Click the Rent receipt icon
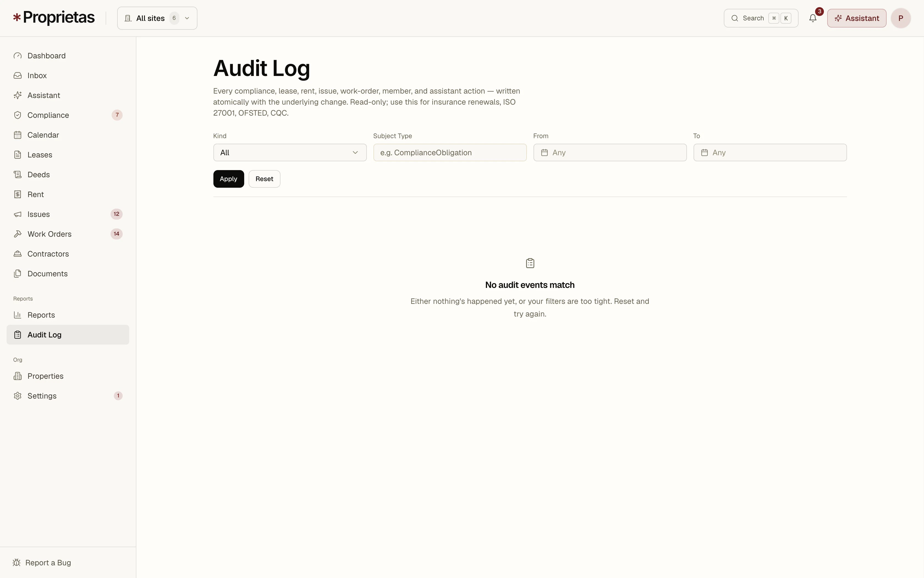Image resolution: width=924 pixels, height=578 pixels. tap(18, 195)
